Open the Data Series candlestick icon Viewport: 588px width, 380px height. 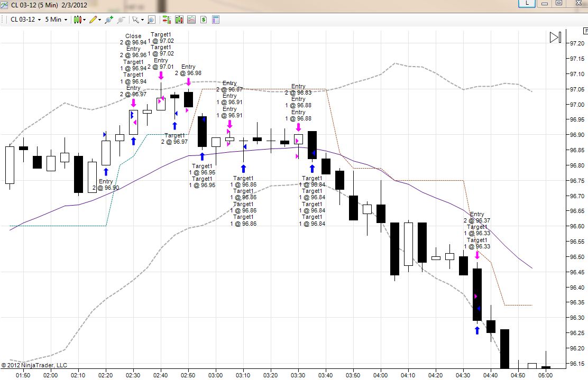click(179, 20)
